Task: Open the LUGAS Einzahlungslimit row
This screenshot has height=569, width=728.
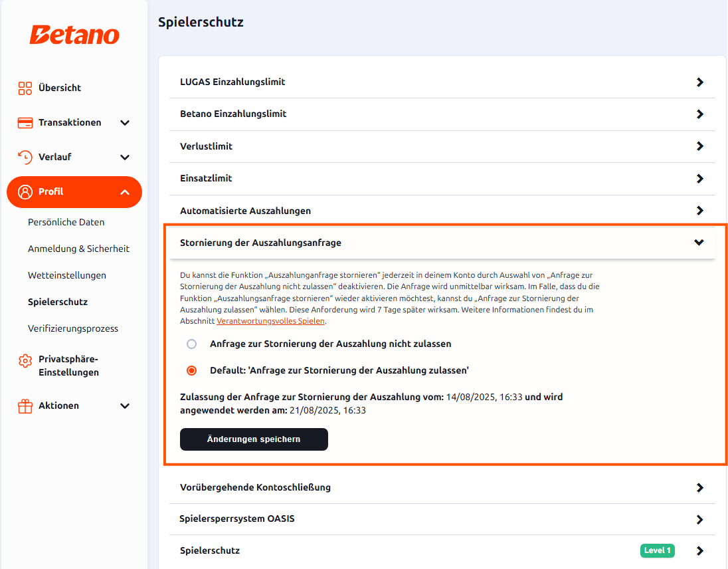Action: [x=442, y=82]
